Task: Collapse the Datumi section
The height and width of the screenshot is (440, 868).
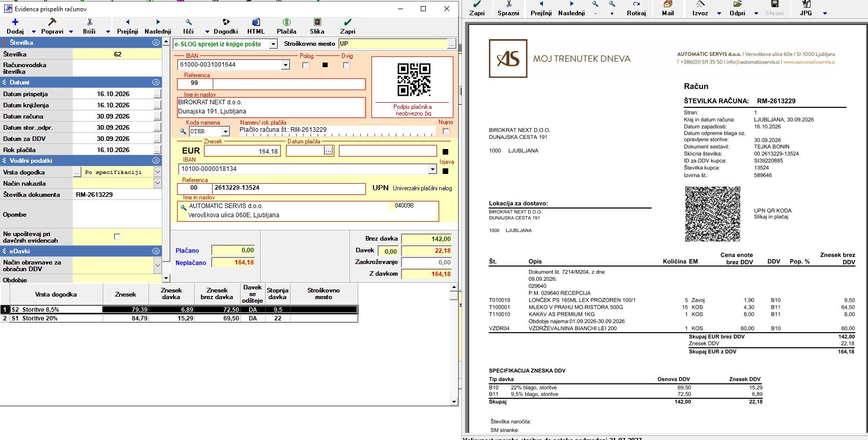Action: pos(156,82)
